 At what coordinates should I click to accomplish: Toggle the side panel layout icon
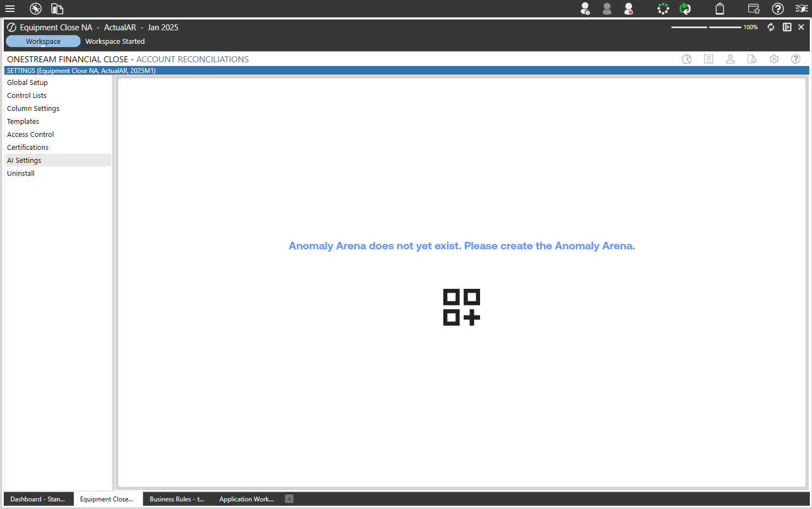787,27
